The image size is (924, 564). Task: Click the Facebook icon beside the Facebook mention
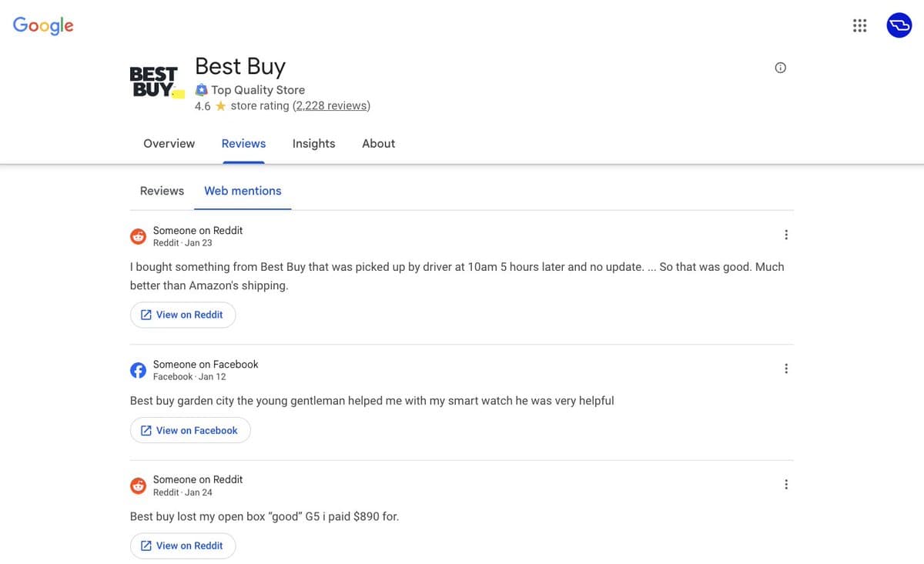pyautogui.click(x=138, y=370)
